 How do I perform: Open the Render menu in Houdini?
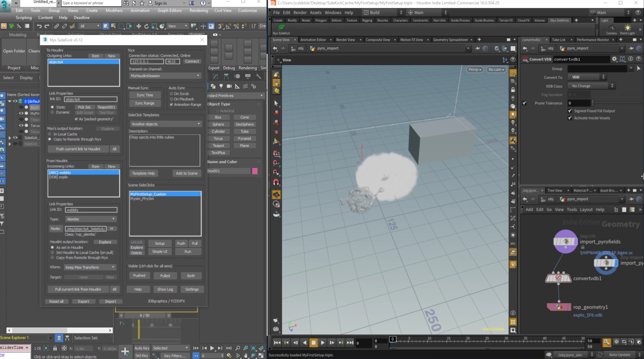tap(299, 12)
